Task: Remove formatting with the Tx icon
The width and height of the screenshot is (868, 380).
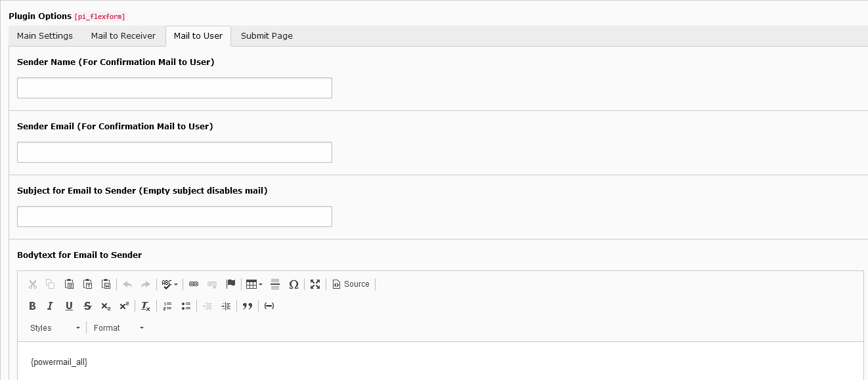Action: tap(145, 306)
